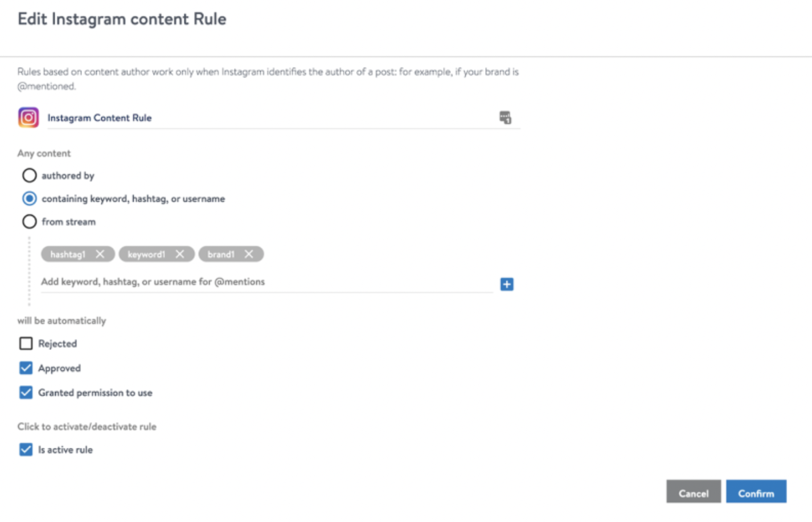Remove the brand1 tag using its X icon

click(x=249, y=254)
